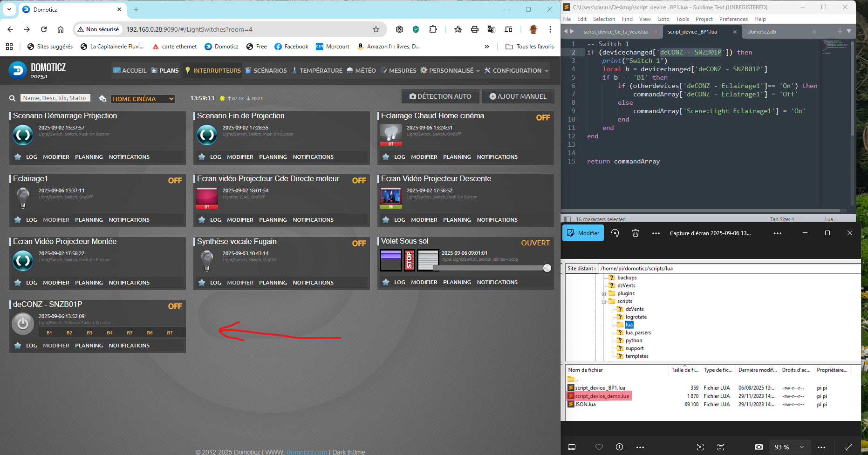Toggle deCONZ - SNZB01P power button

[23, 324]
